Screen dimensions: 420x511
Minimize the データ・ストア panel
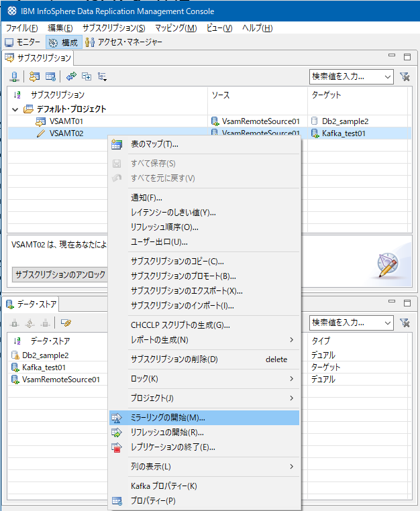(x=392, y=302)
